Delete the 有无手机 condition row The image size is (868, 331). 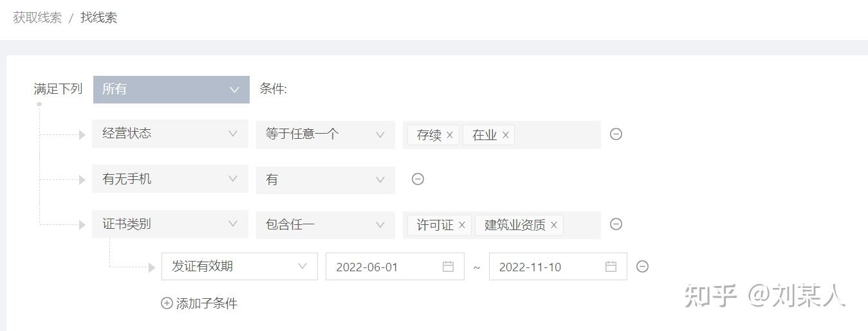point(418,179)
